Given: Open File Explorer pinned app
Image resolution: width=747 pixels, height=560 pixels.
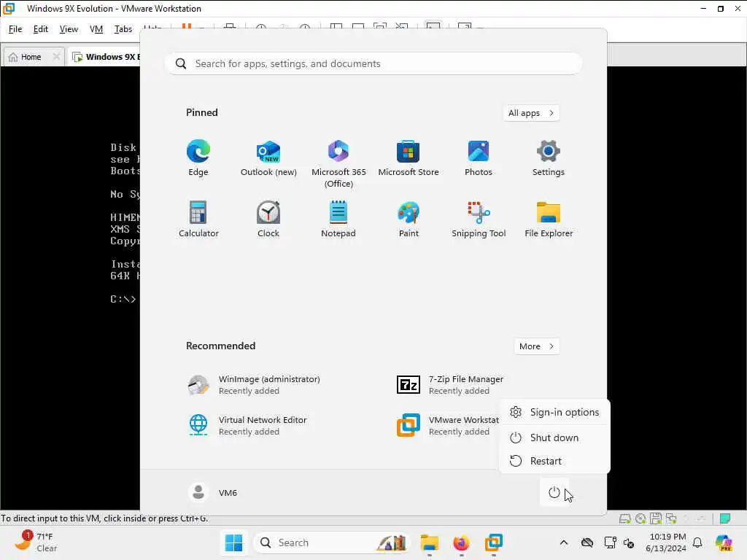Looking at the screenshot, I should [x=549, y=219].
